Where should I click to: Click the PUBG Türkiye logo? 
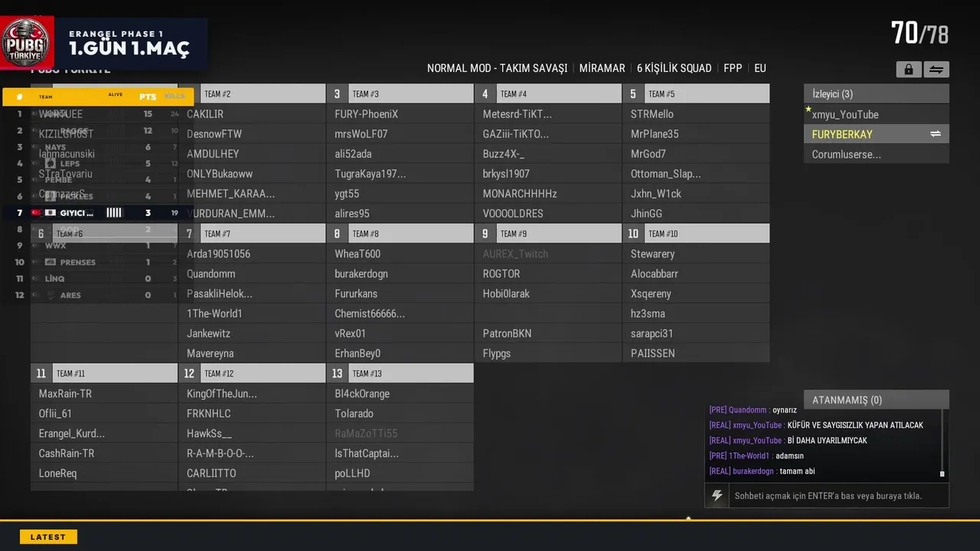[x=28, y=44]
